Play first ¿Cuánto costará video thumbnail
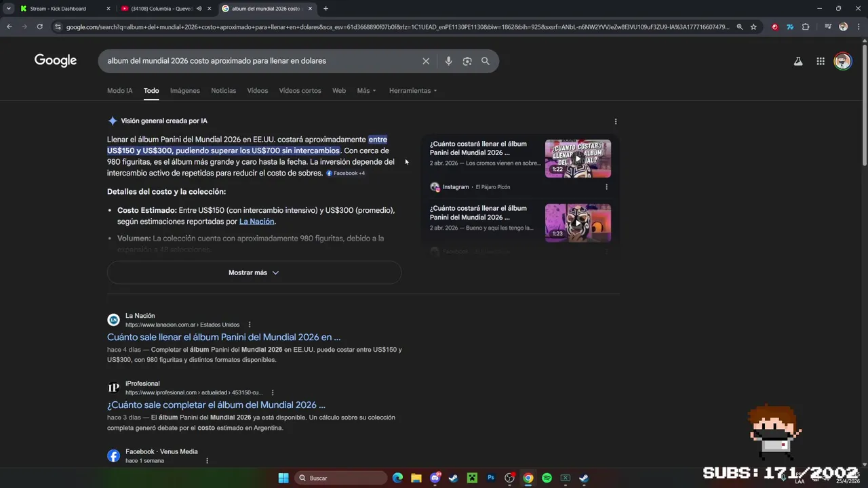This screenshot has width=868, height=488. [x=578, y=159]
